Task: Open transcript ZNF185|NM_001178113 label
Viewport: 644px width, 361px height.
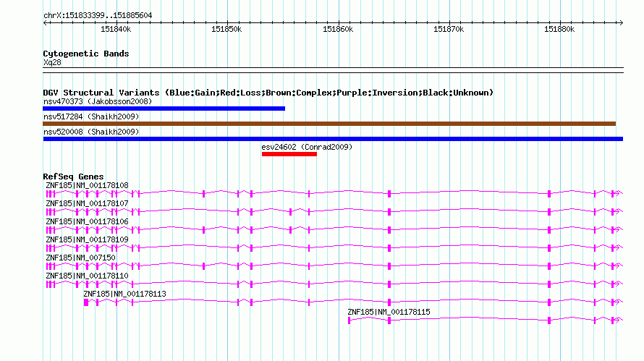Action: [125, 294]
